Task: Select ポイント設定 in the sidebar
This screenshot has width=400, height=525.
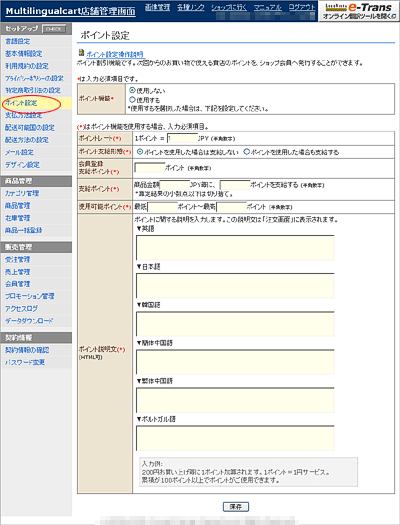Action: coord(21,103)
